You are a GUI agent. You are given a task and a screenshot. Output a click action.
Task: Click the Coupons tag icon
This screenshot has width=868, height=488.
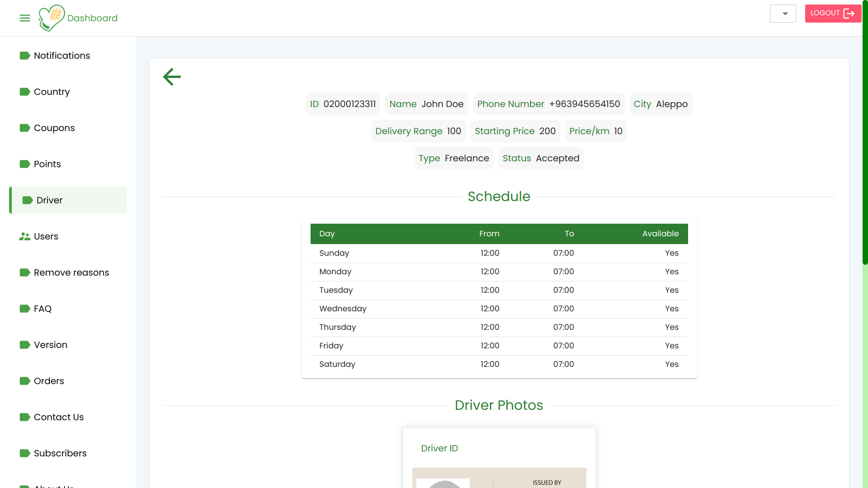coord(25,128)
